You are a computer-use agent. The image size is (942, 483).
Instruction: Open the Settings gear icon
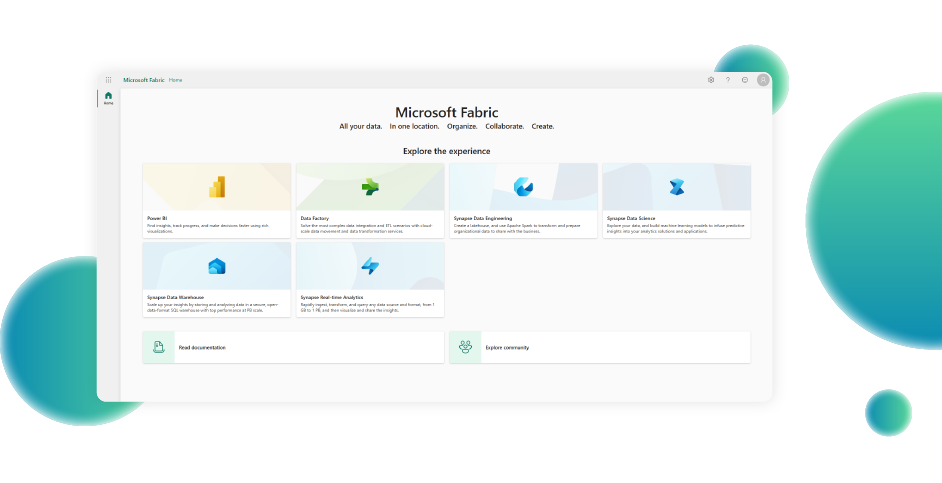coord(711,80)
